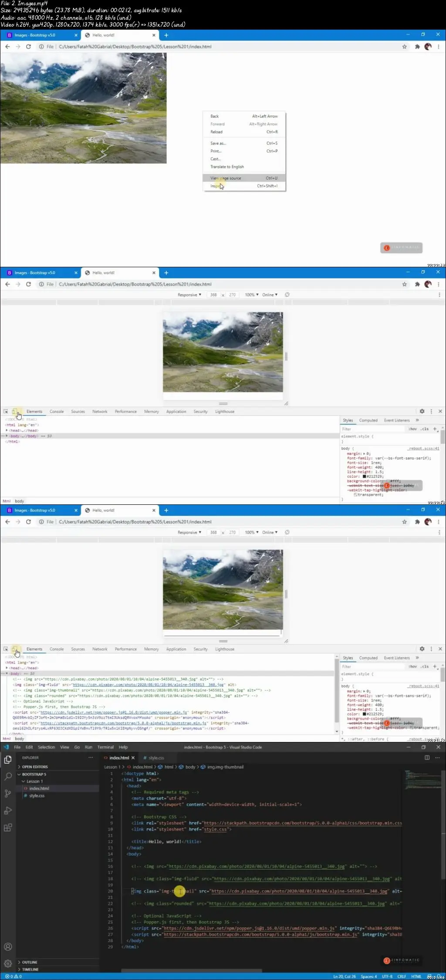The width and height of the screenshot is (446, 980).
Task: Open the Search view in VS Code
Action: (x=8, y=776)
